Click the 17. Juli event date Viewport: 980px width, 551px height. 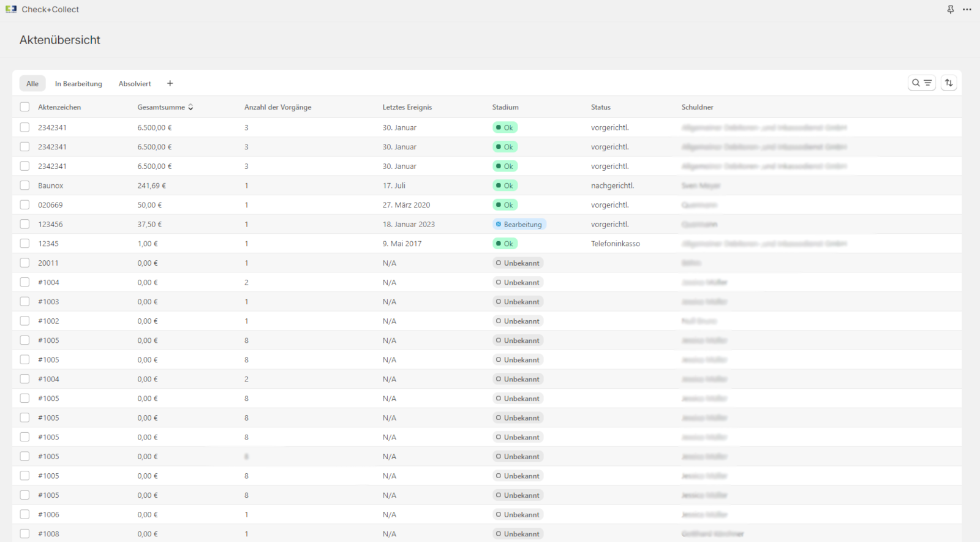394,186
